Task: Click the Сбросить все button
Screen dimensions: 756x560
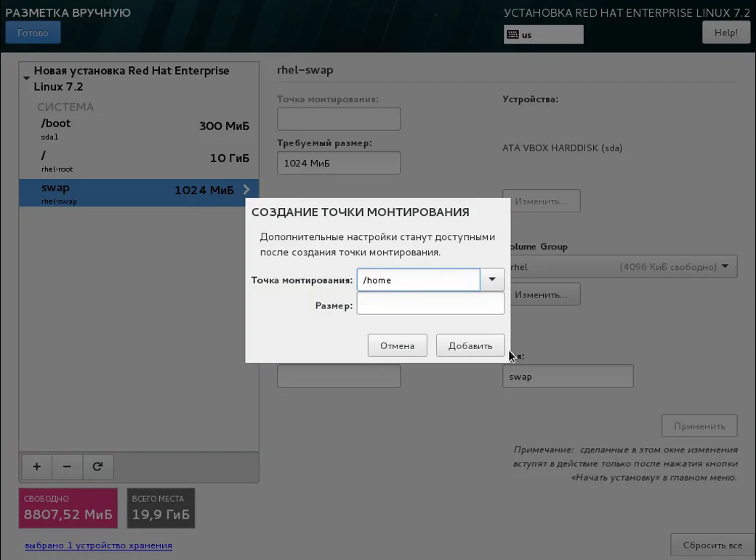Action: point(712,545)
